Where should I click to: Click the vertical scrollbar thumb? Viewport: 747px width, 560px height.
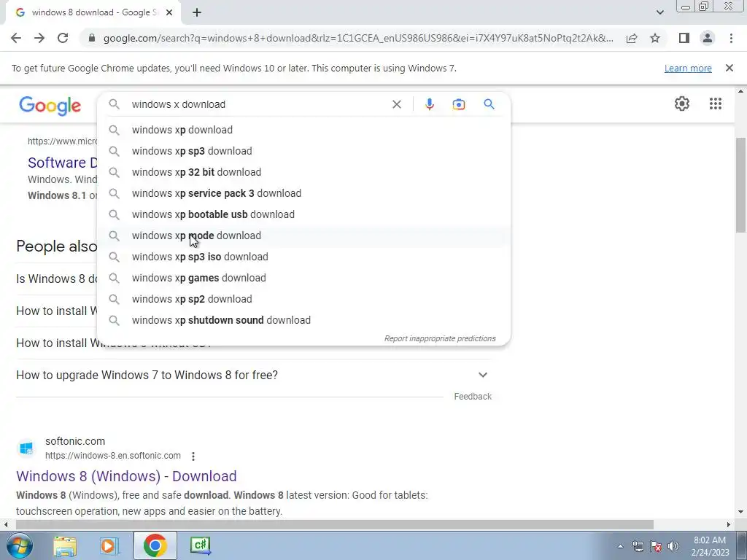(x=740, y=184)
